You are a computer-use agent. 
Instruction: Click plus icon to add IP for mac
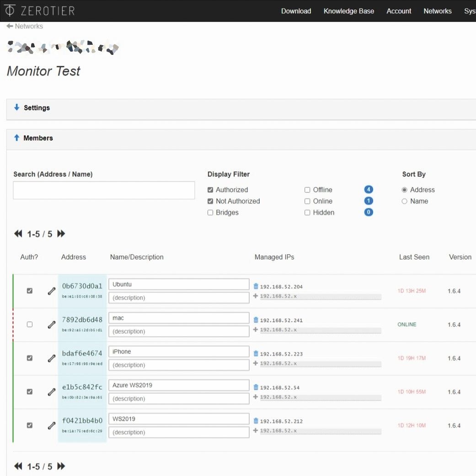(x=256, y=329)
